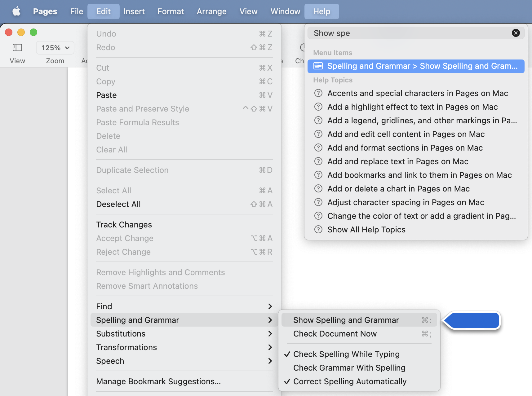Expand the Spelling and Grammar submenu
This screenshot has height=396, width=532.
point(184,320)
